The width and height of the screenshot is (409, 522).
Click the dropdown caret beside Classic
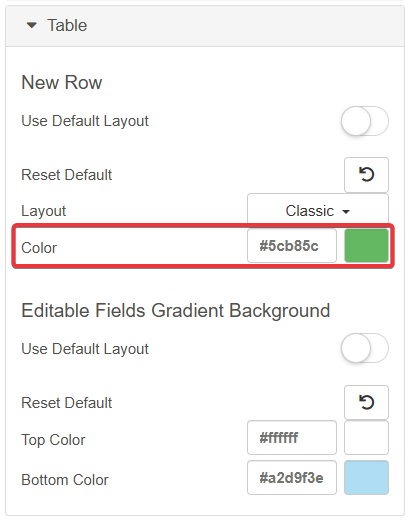tap(346, 212)
